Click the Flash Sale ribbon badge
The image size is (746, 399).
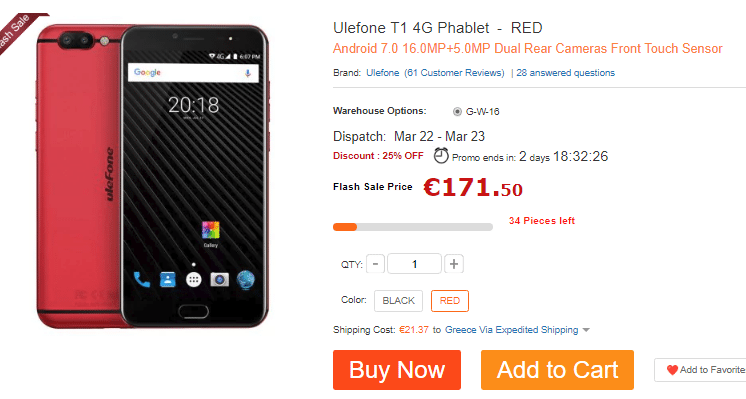17,31
